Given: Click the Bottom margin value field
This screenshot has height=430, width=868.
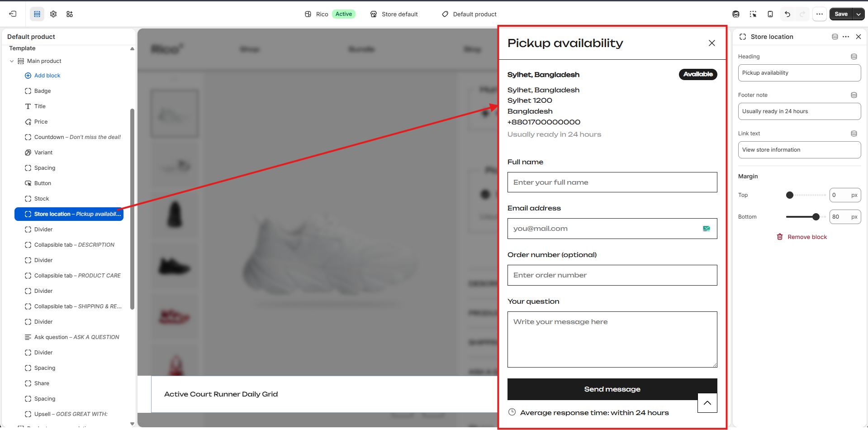Looking at the screenshot, I should pos(845,217).
